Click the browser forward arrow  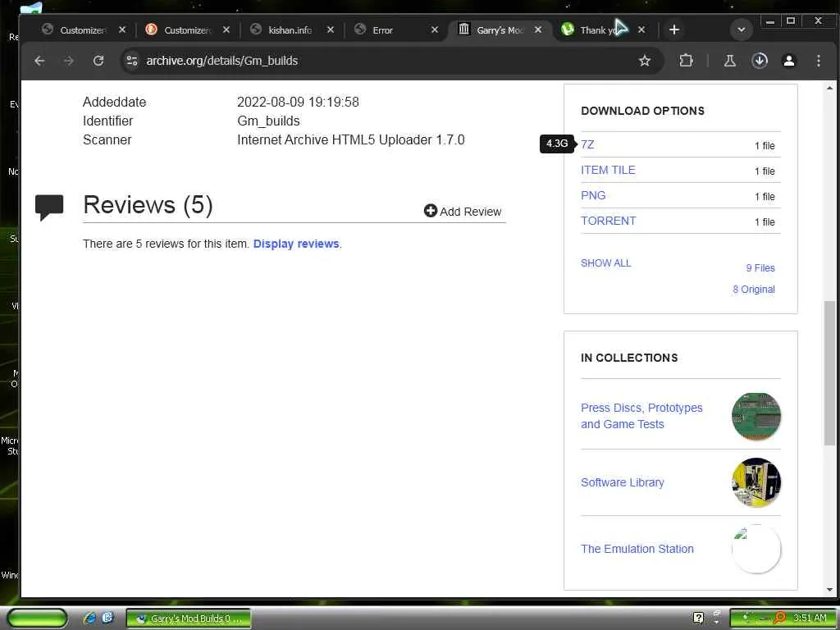[69, 61]
